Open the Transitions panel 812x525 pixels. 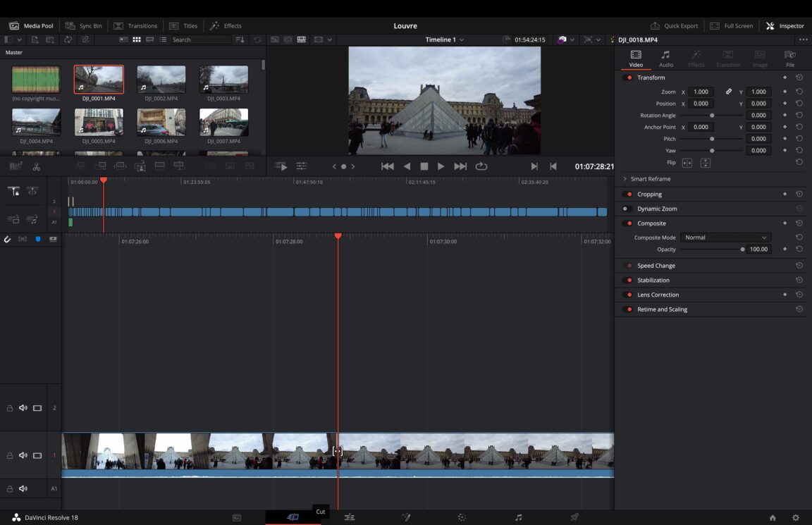tap(137, 25)
